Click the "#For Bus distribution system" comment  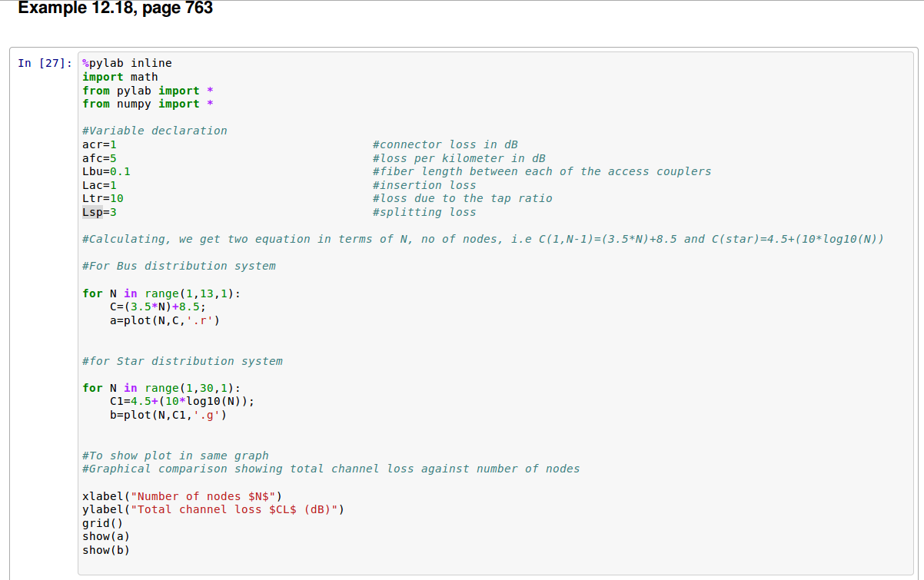click(178, 266)
